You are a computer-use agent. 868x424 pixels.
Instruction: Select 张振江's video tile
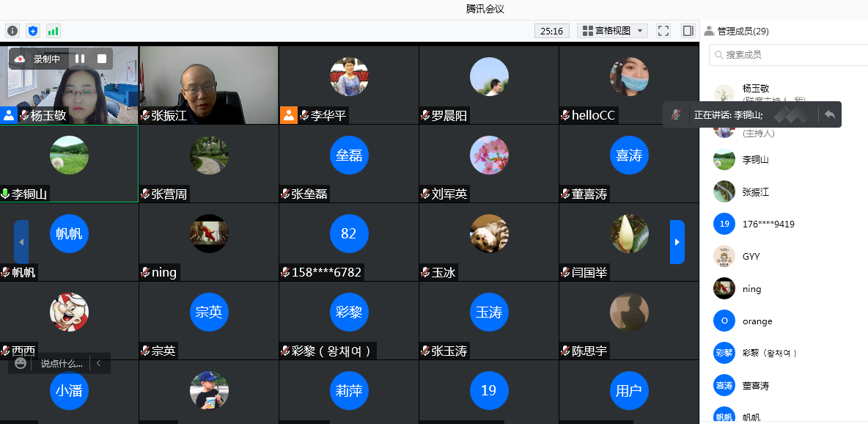[x=209, y=84]
